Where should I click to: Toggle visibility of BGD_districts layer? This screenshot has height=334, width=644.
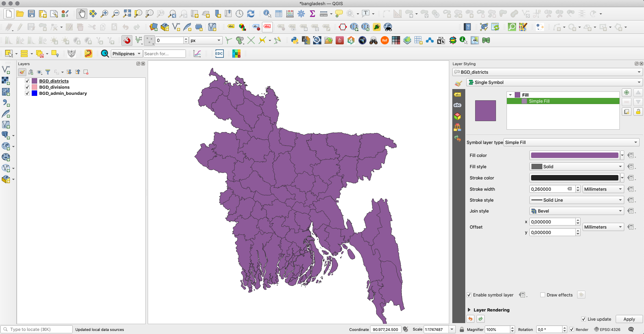click(x=27, y=81)
